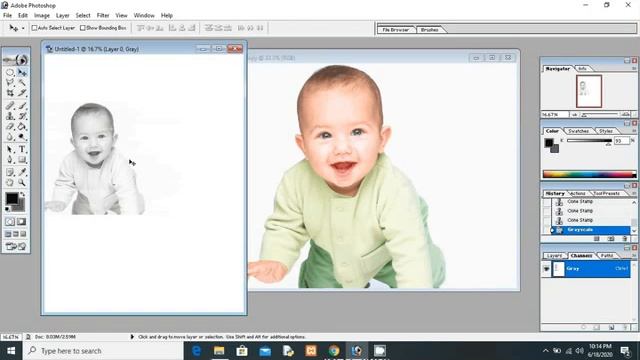Create new channel in Channels panel
Viewport: 640px width, 360px height.
coord(611,327)
